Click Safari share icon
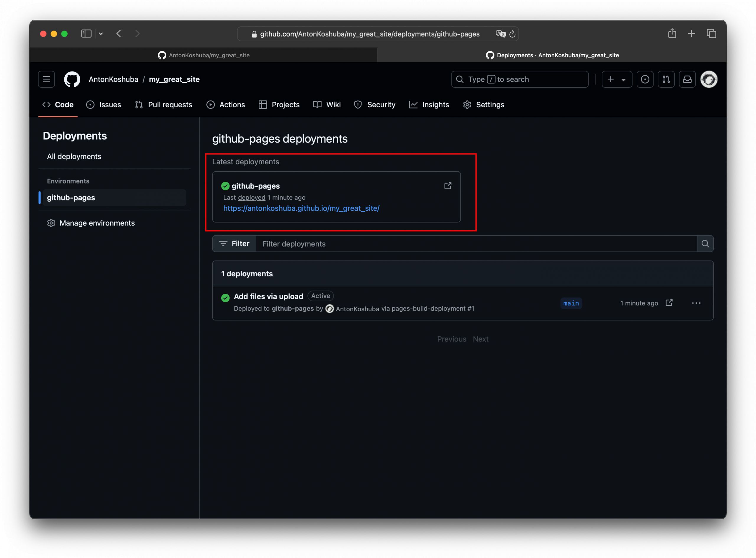The height and width of the screenshot is (558, 756). pos(672,33)
